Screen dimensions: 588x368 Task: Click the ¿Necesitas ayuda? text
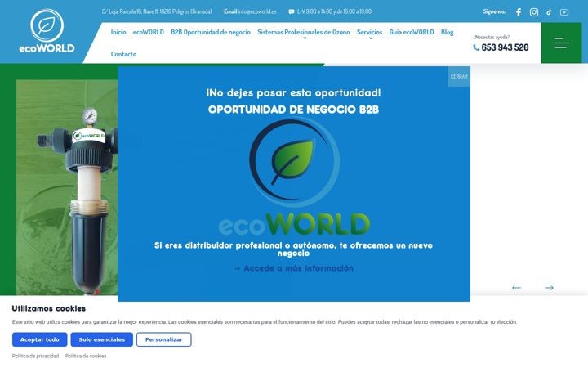coord(492,37)
